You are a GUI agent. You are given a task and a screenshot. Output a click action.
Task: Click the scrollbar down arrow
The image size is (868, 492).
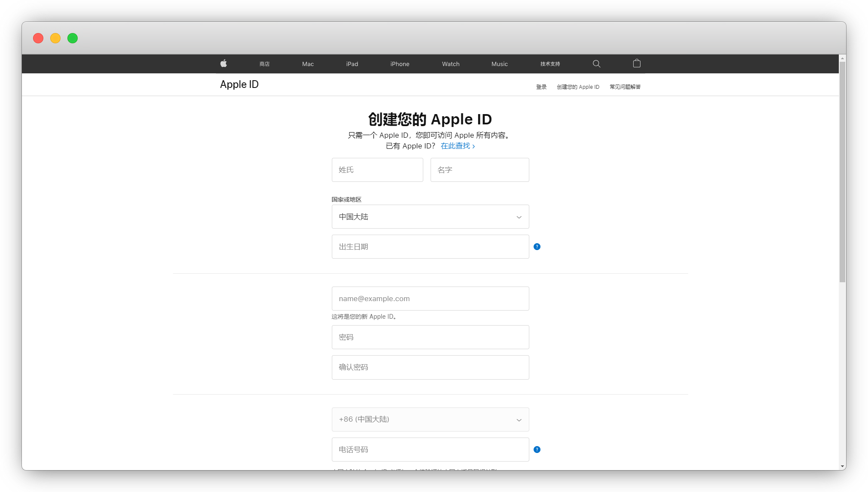pyautogui.click(x=842, y=466)
